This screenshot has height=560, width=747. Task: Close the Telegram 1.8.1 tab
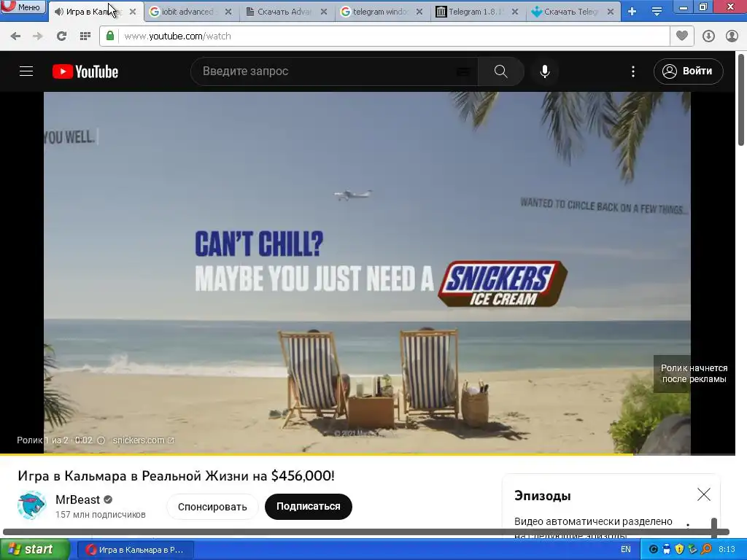click(514, 12)
